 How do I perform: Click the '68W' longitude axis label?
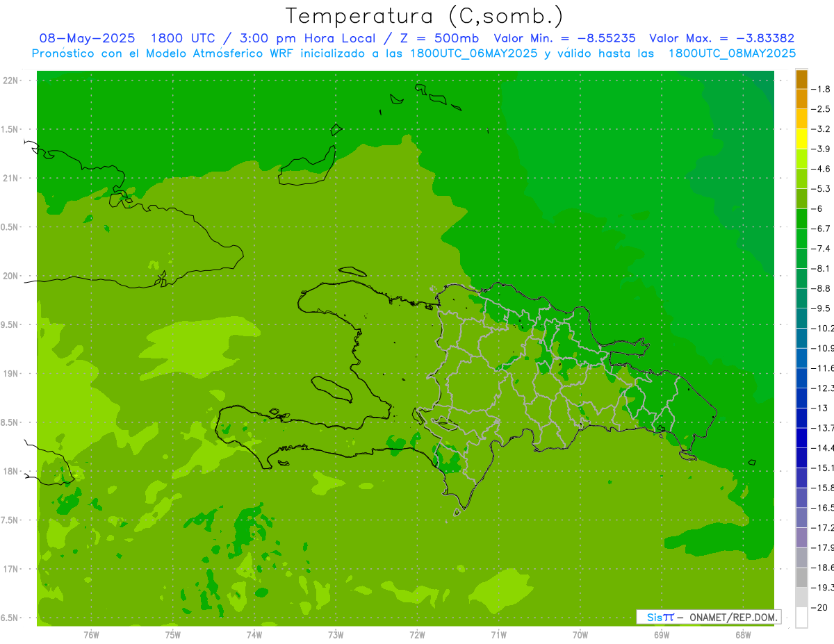click(x=742, y=634)
